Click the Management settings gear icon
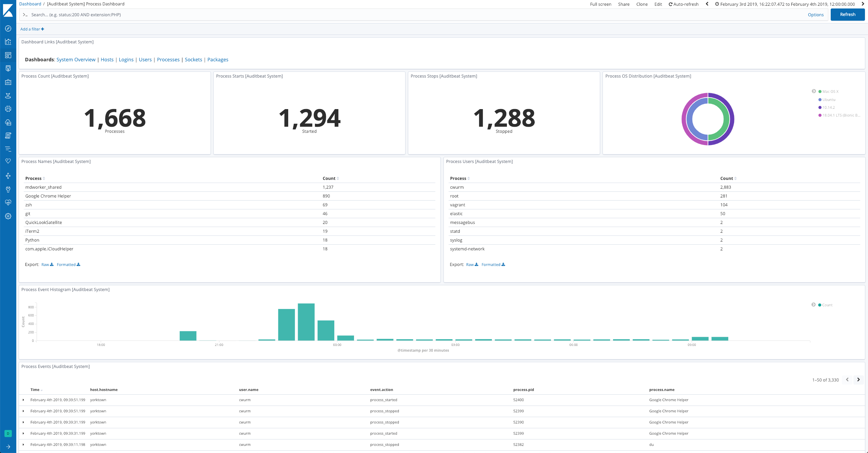 [x=7, y=215]
